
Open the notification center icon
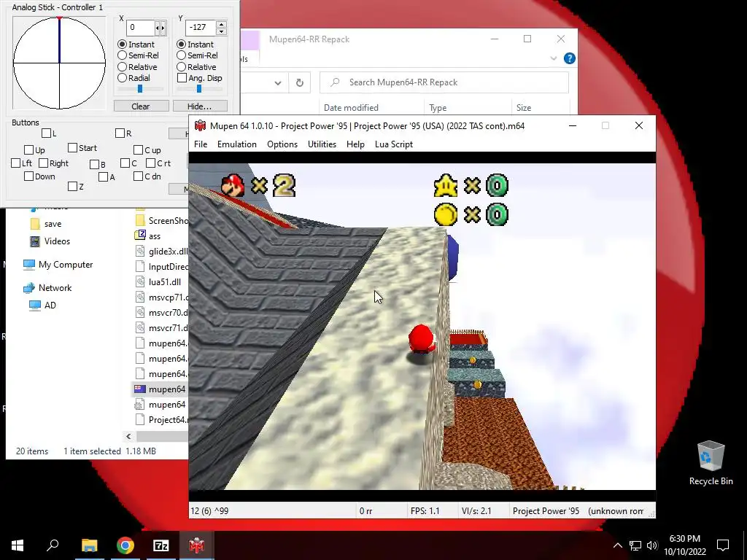[723, 545]
